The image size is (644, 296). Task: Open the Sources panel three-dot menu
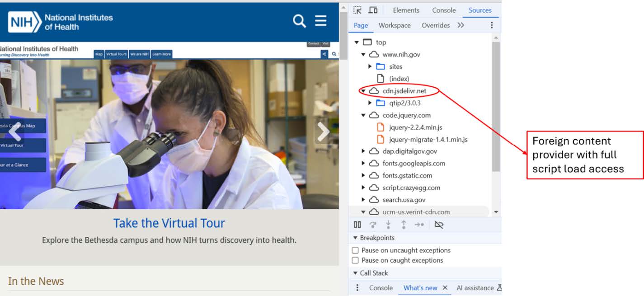[x=492, y=25]
